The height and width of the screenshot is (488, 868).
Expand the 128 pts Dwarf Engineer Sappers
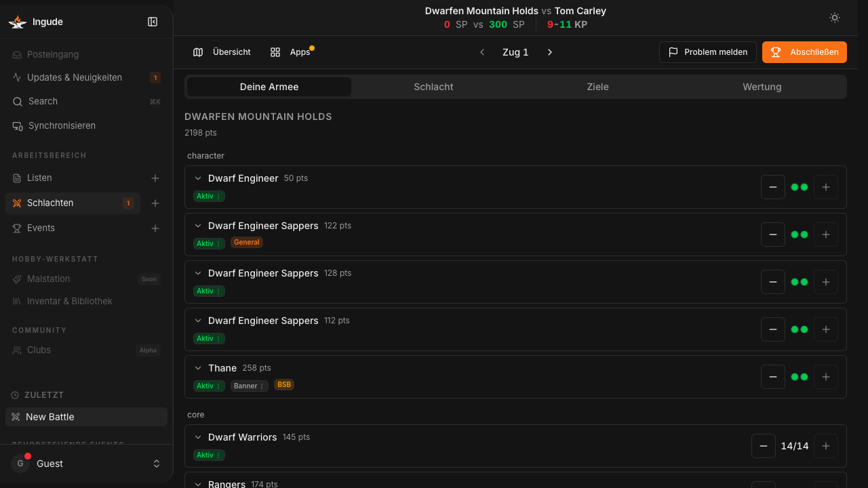198,273
